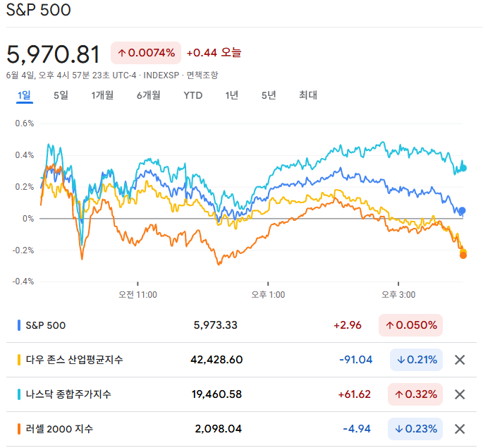Viewport: 483px width, 448px height.
Task: Switch to the 6개월 time range
Action: click(149, 95)
